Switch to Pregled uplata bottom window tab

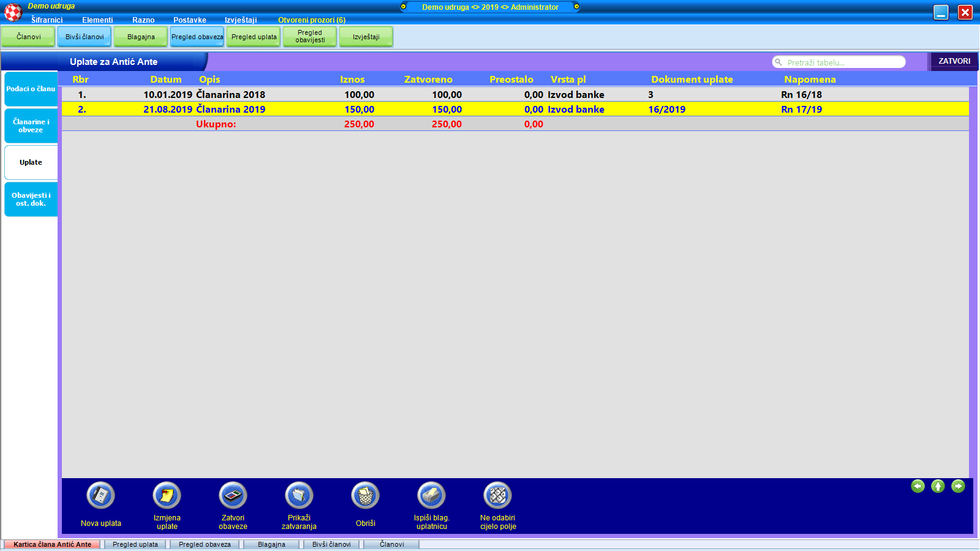click(135, 544)
